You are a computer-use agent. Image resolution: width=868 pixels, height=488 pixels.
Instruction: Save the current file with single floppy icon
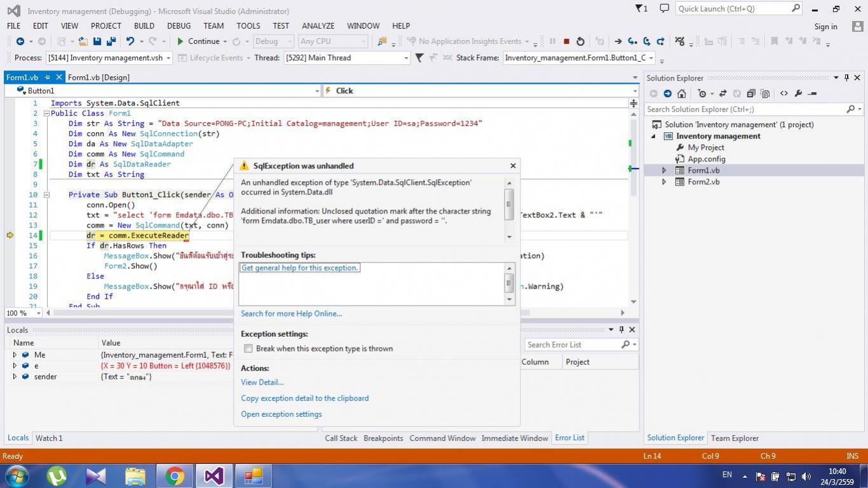97,41
